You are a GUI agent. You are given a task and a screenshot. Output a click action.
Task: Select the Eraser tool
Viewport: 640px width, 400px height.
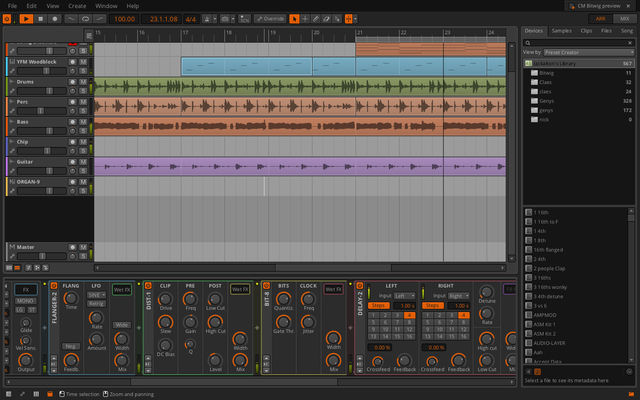326,19
